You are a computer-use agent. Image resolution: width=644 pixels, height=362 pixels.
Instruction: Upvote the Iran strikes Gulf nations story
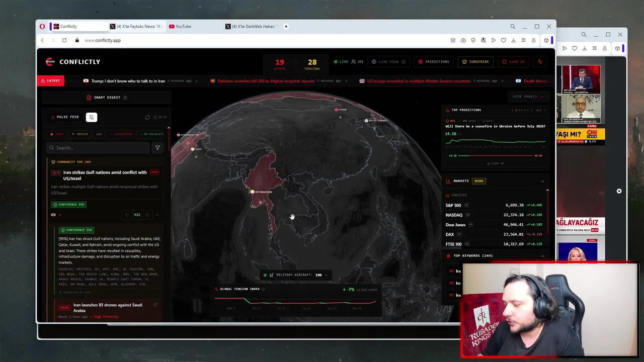click(x=127, y=215)
